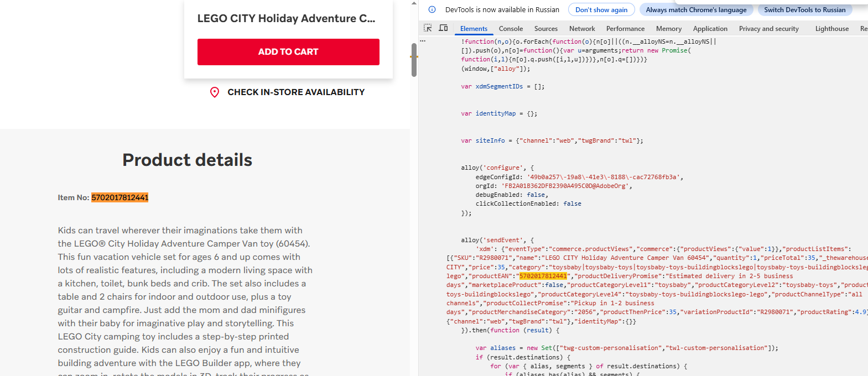The height and width of the screenshot is (376, 868).
Task: Switch to the Network tab
Action: click(x=582, y=29)
